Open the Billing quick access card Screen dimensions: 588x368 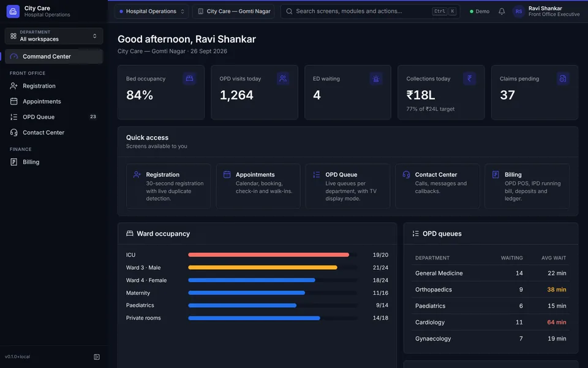pyautogui.click(x=527, y=186)
